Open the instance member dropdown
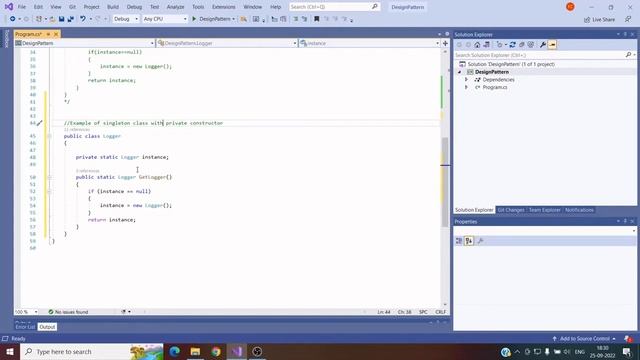640x360 pixels. tap(369, 43)
